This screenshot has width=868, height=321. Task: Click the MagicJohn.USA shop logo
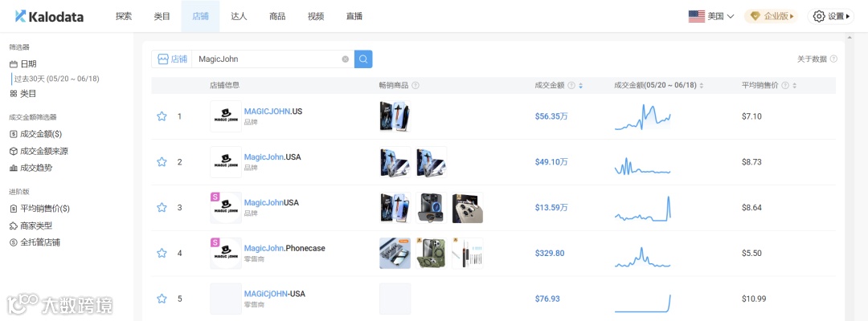[x=226, y=162]
